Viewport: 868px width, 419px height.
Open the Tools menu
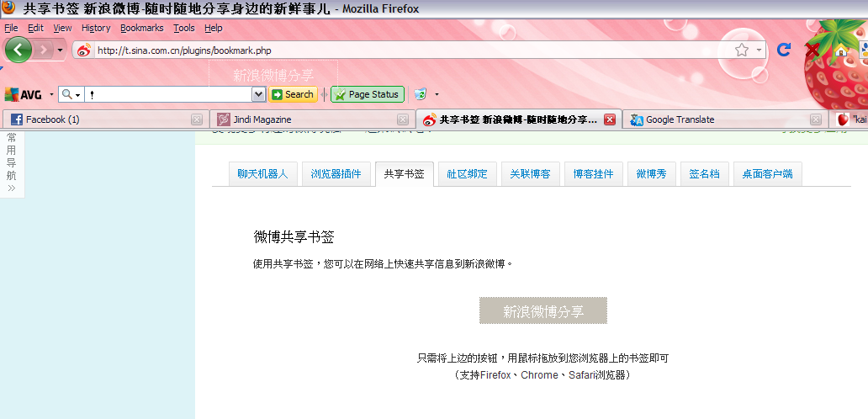point(184,28)
